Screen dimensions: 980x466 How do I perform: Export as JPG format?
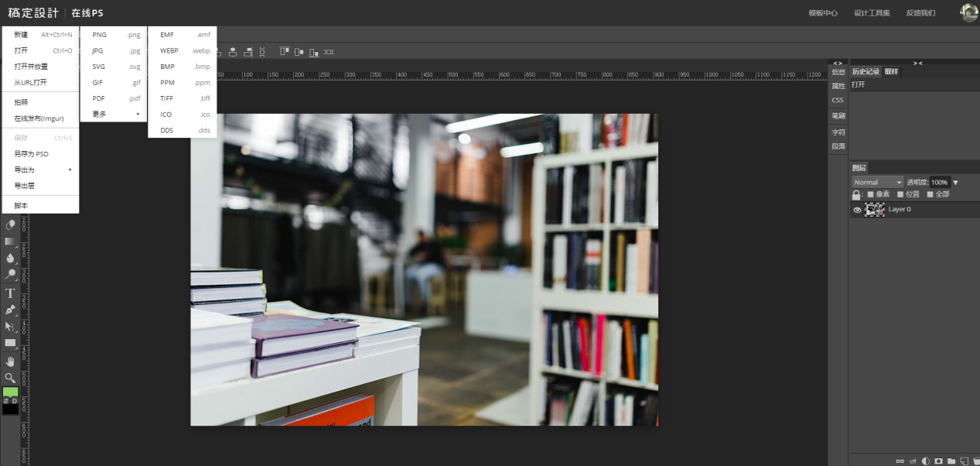click(x=114, y=50)
